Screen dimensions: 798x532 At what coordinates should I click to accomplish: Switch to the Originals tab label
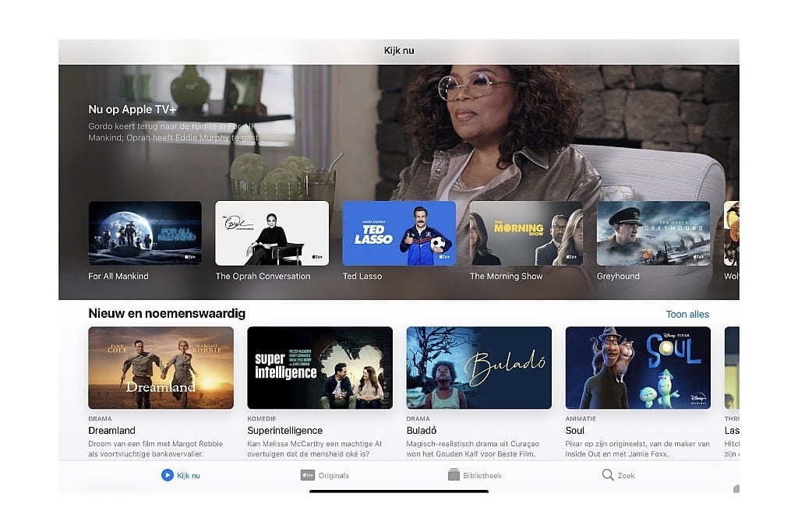click(x=334, y=476)
